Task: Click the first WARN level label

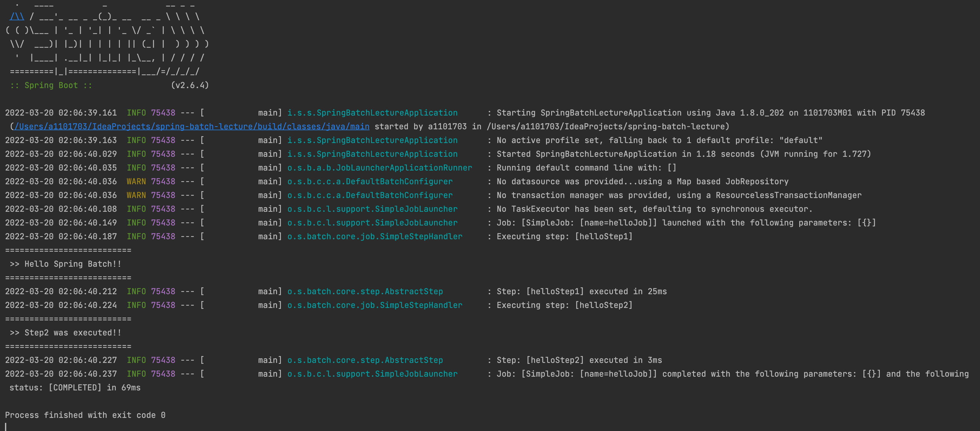Action: click(x=136, y=182)
